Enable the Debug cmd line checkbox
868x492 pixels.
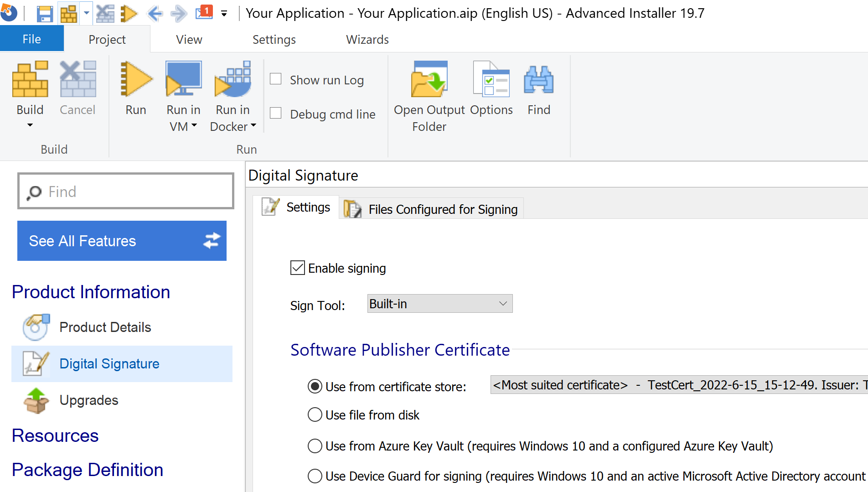point(275,113)
